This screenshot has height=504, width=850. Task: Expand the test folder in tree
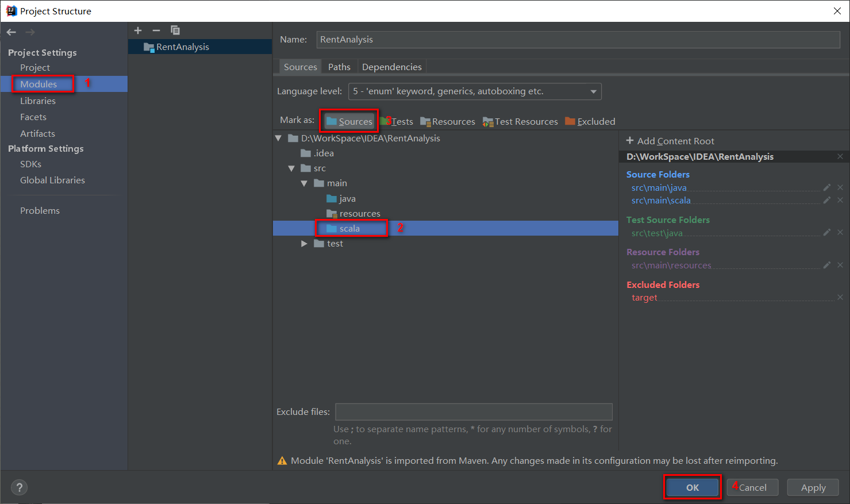pos(304,244)
